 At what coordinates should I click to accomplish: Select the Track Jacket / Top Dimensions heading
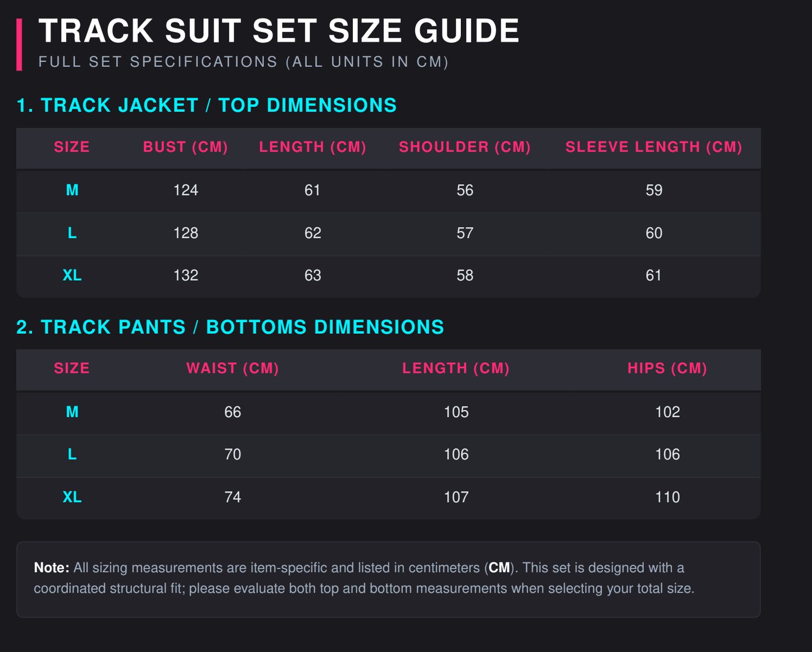[x=207, y=105]
